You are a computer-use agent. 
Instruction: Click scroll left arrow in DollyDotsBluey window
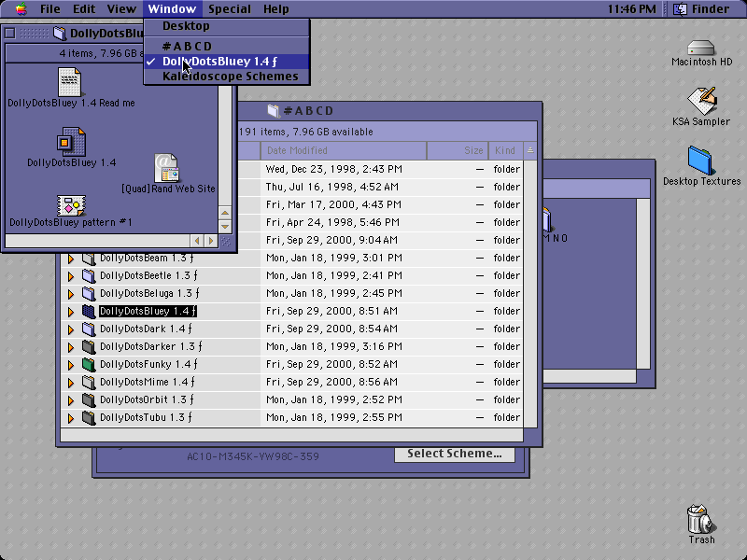point(197,241)
